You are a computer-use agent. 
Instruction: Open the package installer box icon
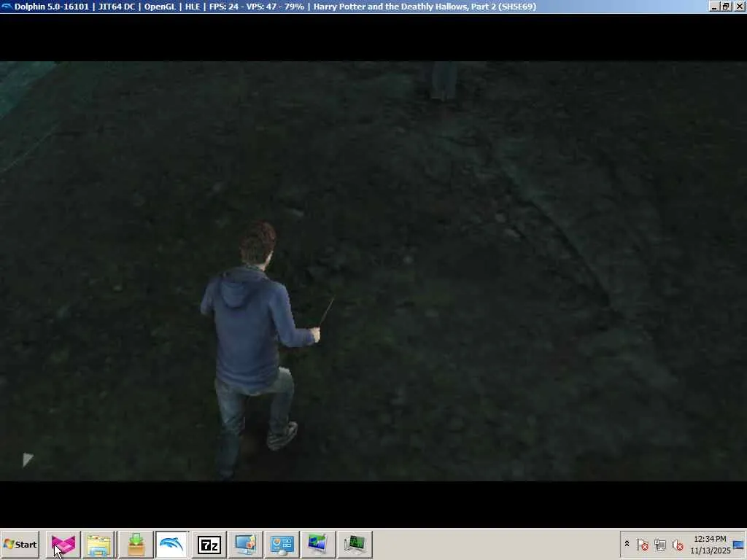pos(136,544)
